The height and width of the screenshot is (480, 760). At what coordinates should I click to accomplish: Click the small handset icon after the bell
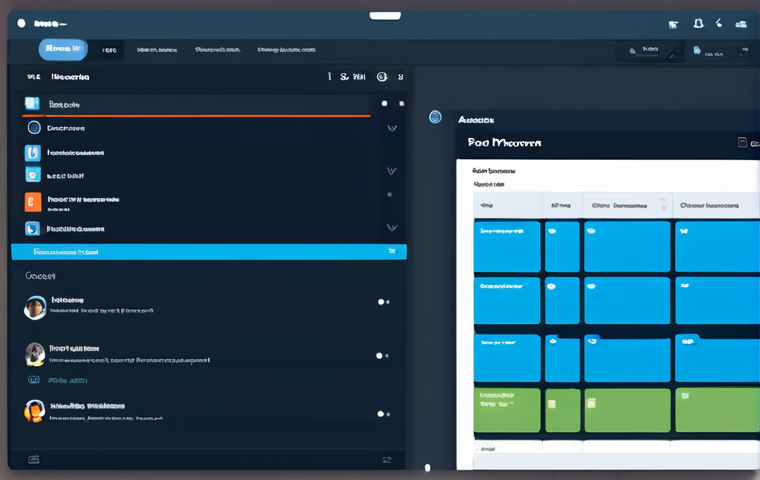pos(719,23)
